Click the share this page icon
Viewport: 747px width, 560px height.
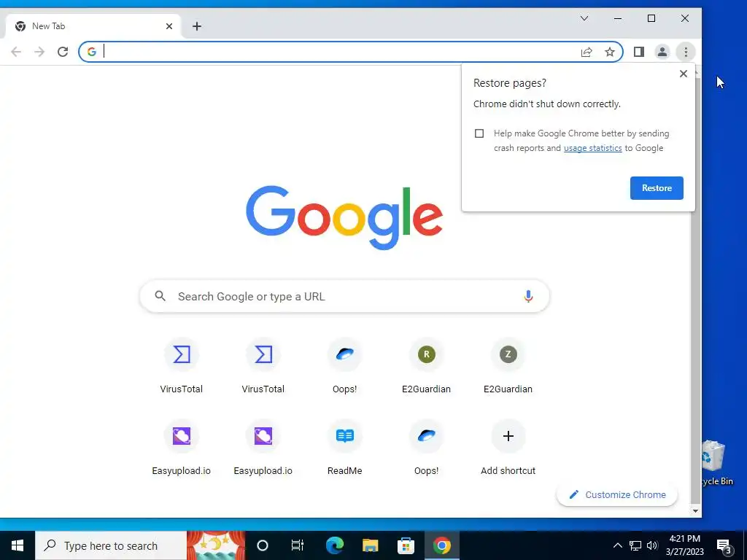click(x=587, y=52)
